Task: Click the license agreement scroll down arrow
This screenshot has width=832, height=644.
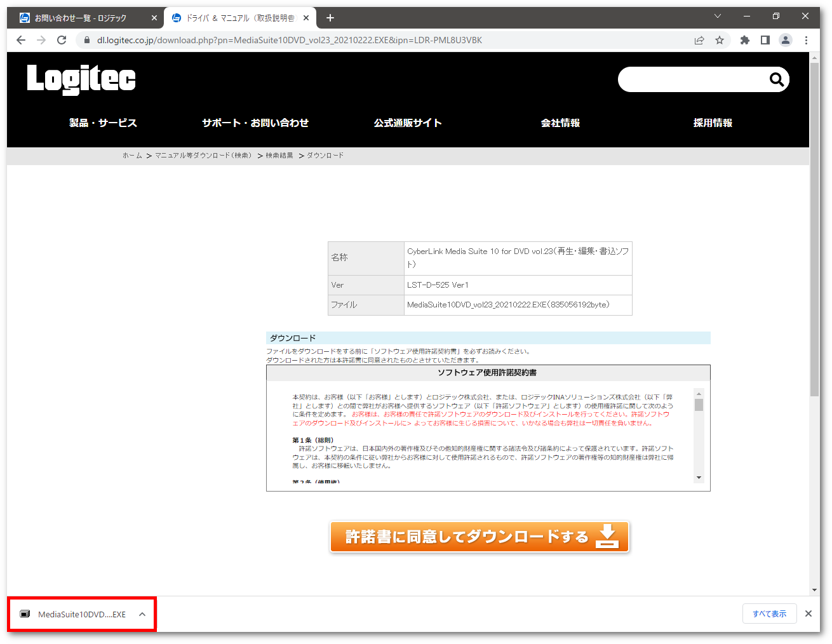Action: 699,478
